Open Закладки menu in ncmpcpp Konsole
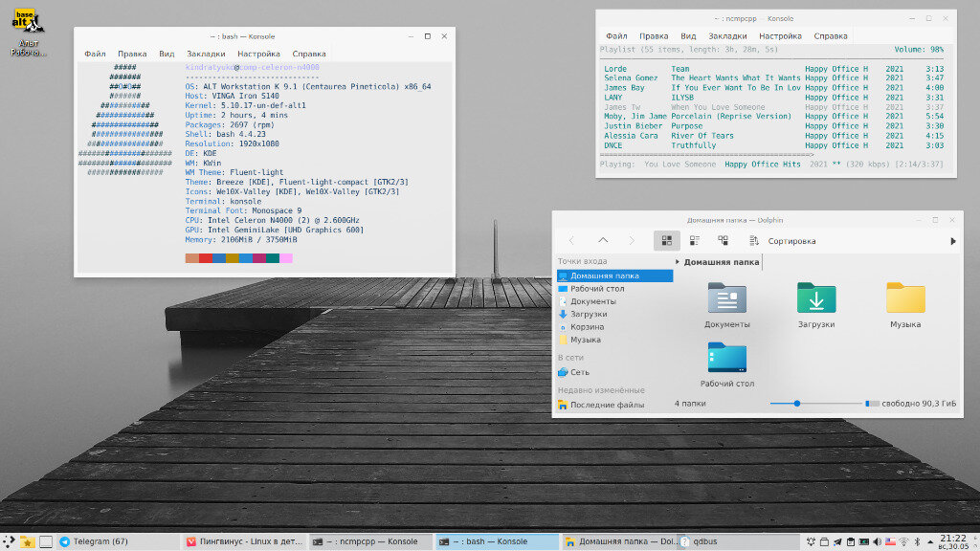 [x=727, y=36]
